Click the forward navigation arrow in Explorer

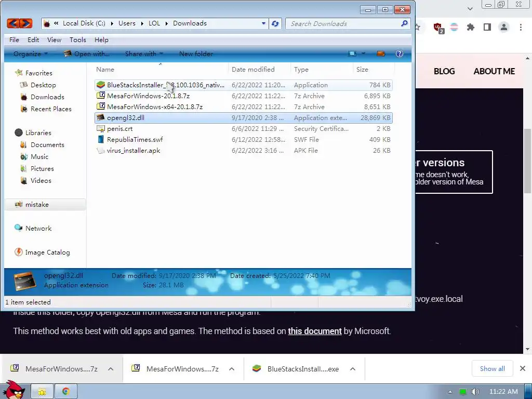tap(26, 23)
